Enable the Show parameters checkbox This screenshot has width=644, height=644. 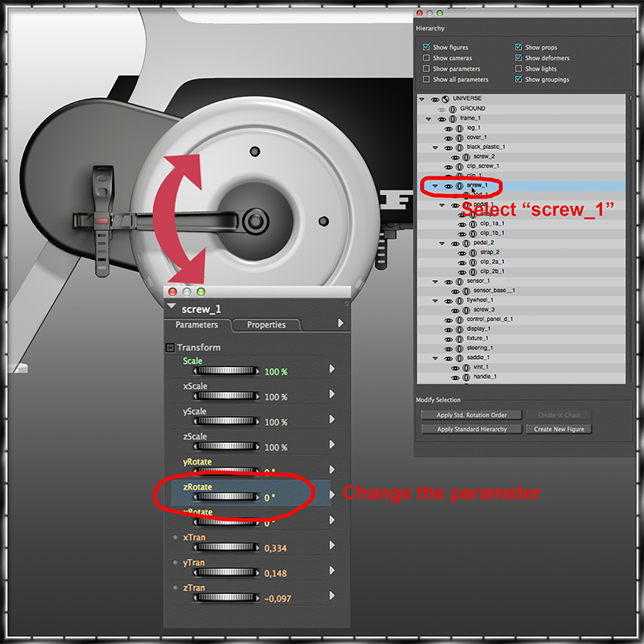pos(427,68)
